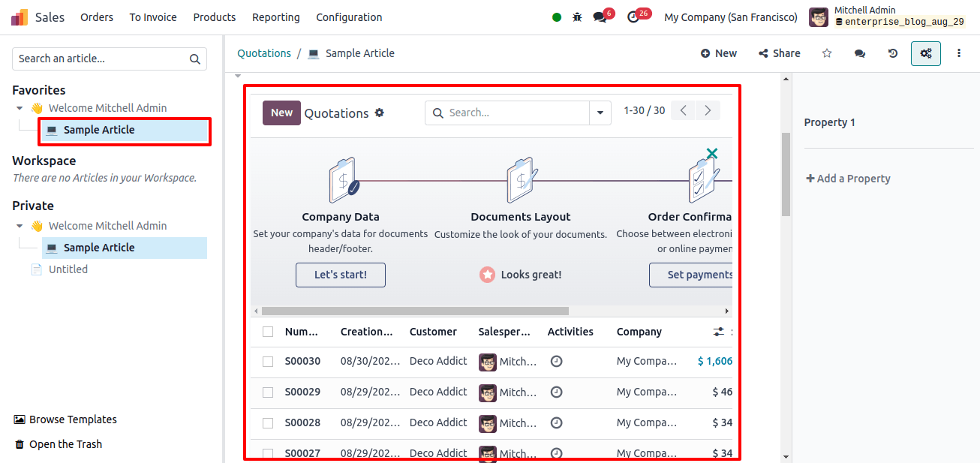Image resolution: width=980 pixels, height=463 pixels.
Task: Click the gear icon beside Quotations
Action: 380,113
